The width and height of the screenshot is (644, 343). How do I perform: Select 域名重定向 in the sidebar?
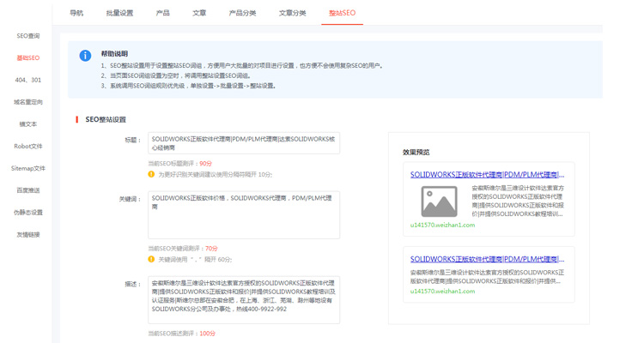tap(28, 102)
